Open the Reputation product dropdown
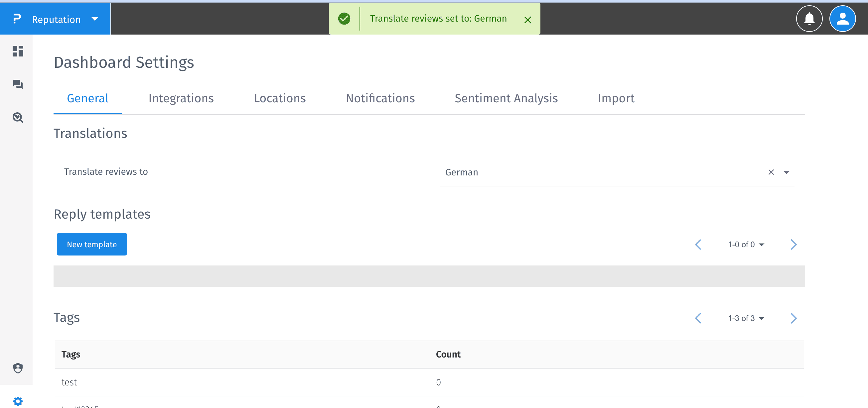 click(x=95, y=19)
